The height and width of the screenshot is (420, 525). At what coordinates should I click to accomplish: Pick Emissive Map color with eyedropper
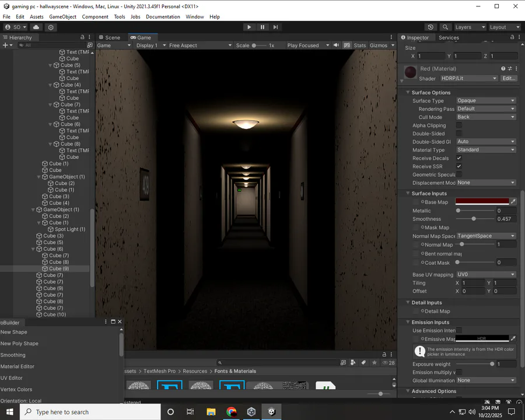pos(513,338)
